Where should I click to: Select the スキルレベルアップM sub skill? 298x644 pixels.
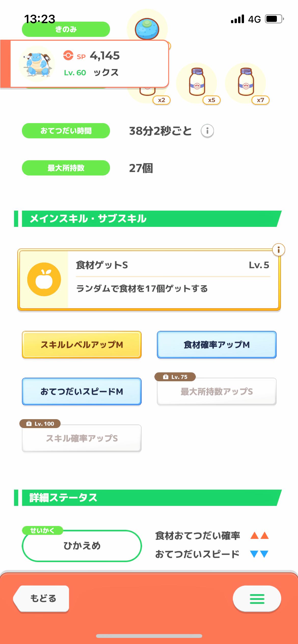[82, 345]
